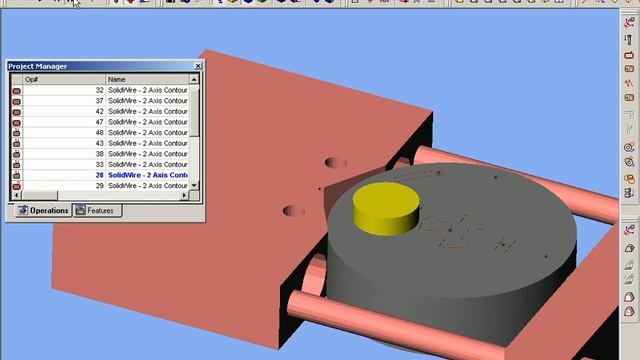
Task: Close the Project Manager panel
Action: (198, 66)
